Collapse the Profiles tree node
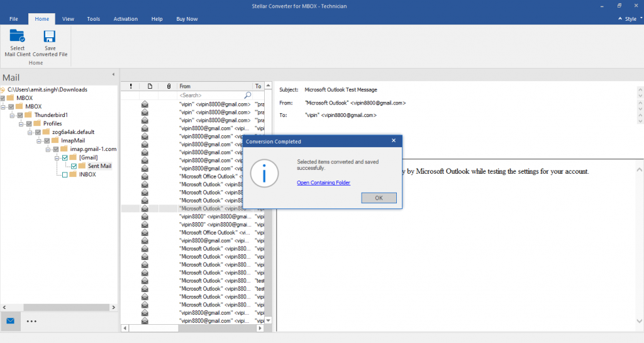This screenshot has width=644, height=343. coord(21,123)
